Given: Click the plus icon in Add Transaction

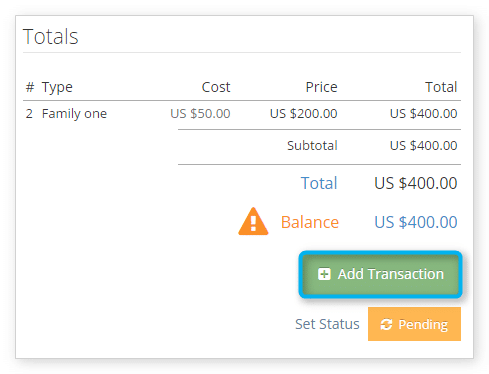Looking at the screenshot, I should tap(324, 274).
